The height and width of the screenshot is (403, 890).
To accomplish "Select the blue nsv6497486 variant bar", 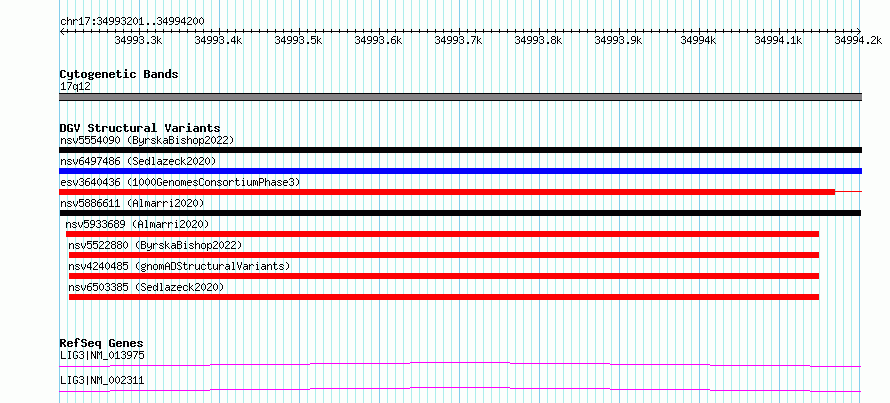I will pyautogui.click(x=460, y=171).
